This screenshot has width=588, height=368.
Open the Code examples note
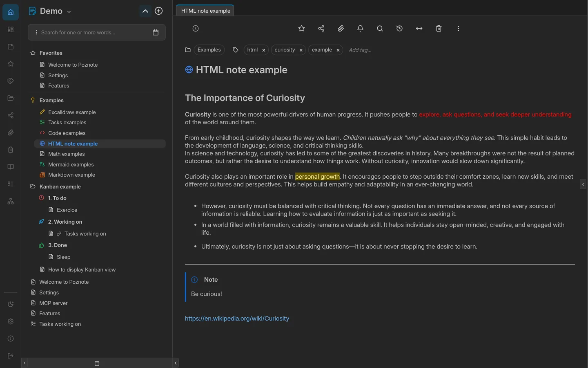(67, 133)
